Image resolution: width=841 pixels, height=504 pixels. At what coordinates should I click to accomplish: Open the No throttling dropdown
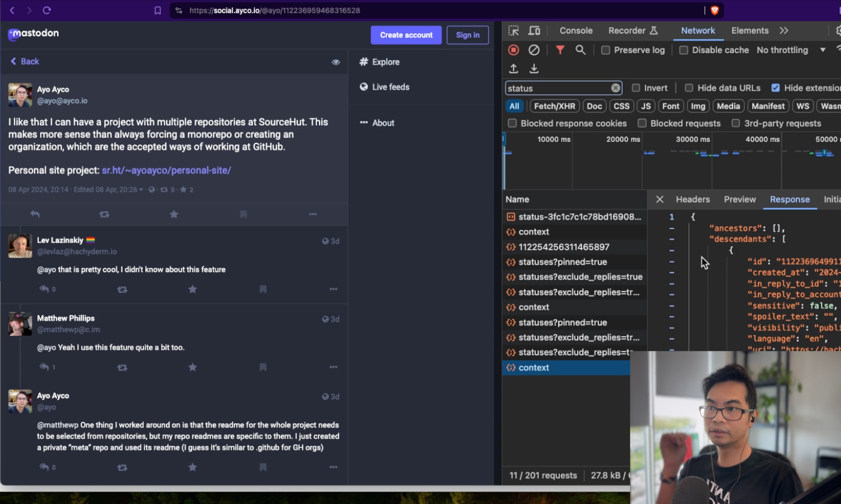tap(790, 50)
